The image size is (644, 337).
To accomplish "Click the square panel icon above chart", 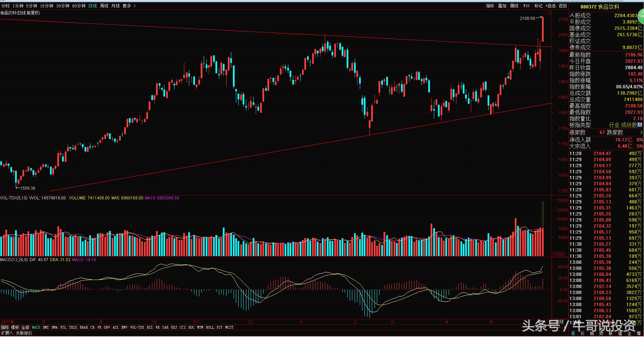I will [x=549, y=13].
